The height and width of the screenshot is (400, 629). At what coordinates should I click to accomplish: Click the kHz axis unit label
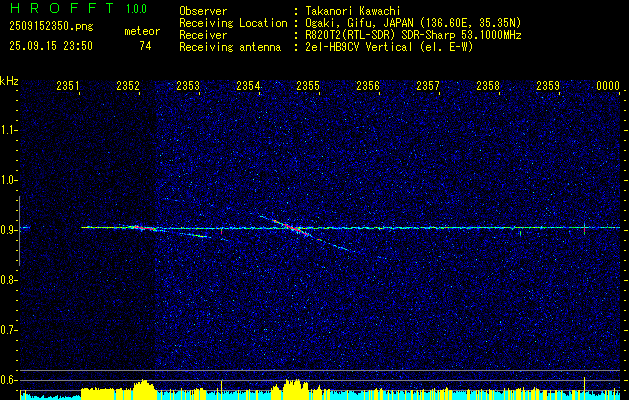[9, 81]
